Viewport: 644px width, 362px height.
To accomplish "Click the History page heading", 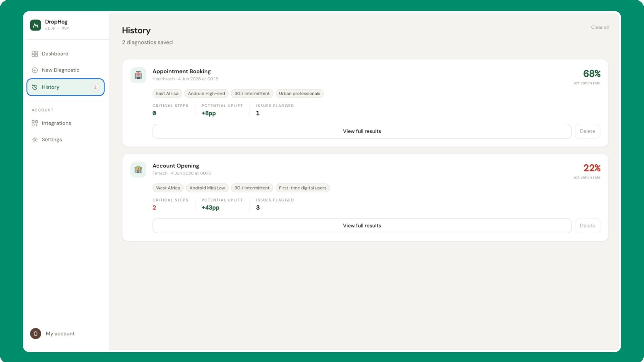I will (136, 31).
